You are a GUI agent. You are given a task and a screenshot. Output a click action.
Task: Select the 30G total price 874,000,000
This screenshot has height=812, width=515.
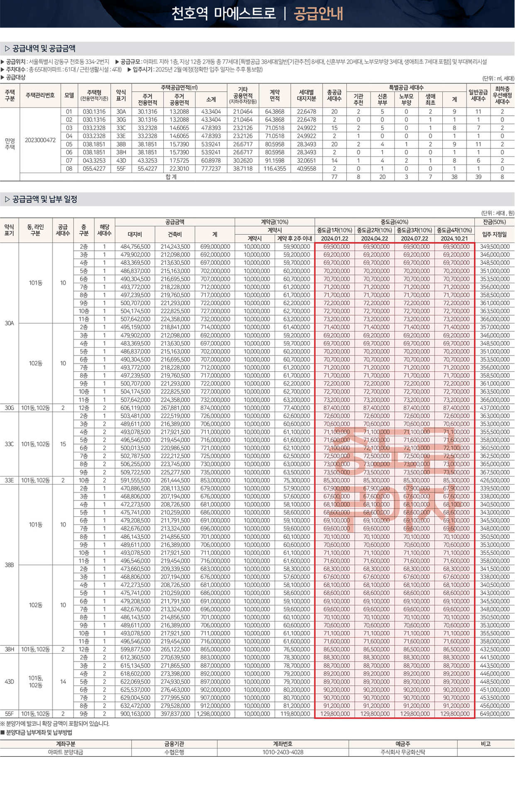coord(215,408)
